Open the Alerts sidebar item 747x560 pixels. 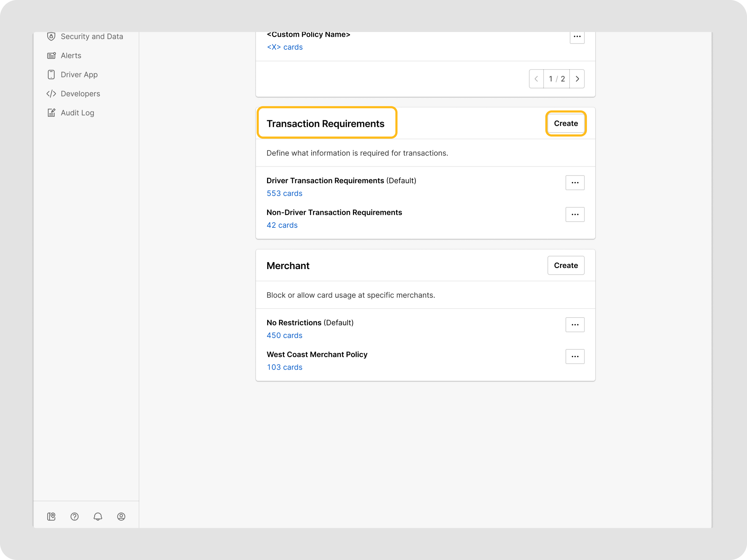[71, 56]
